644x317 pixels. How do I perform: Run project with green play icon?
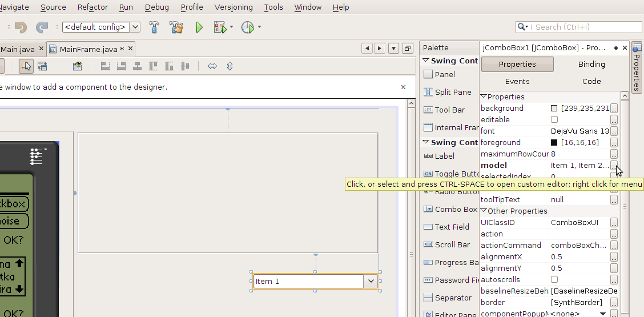point(199,27)
